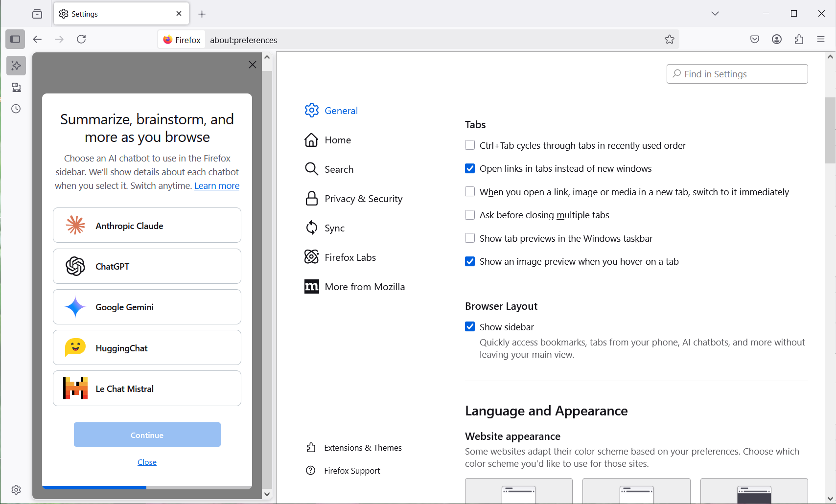Open recent browsing Firefox View icon
Image resolution: width=836 pixels, height=504 pixels.
point(37,14)
